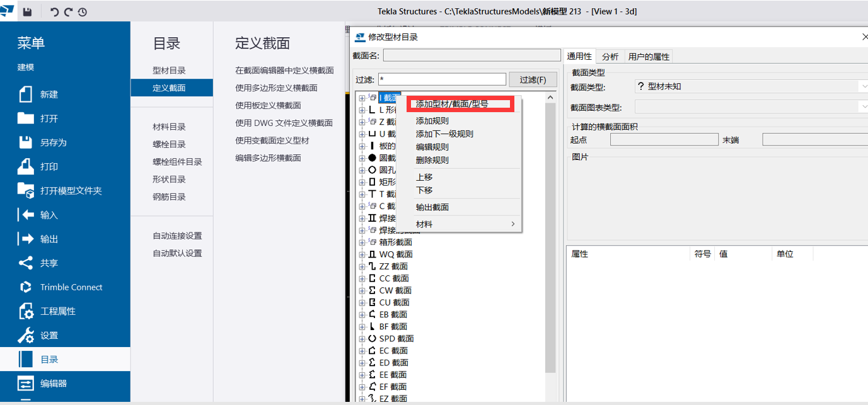The width and height of the screenshot is (868, 405).
Task: Click the 工程属性 project properties icon
Action: [x=26, y=311]
